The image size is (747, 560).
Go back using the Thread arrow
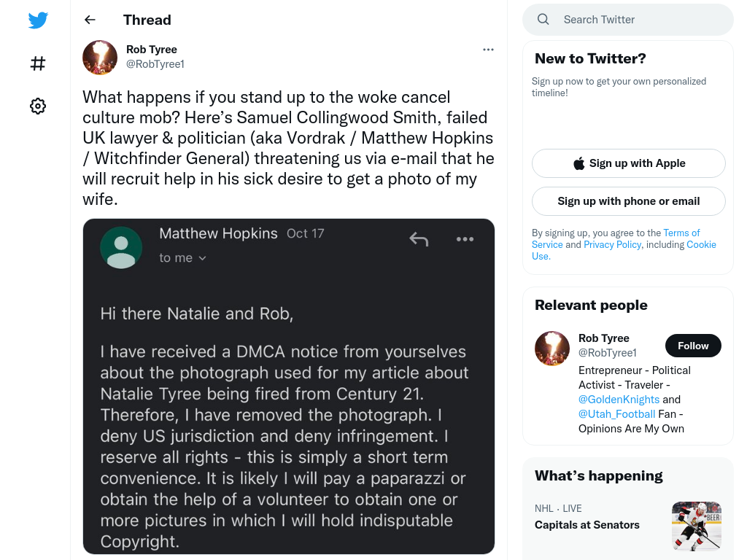tap(90, 20)
